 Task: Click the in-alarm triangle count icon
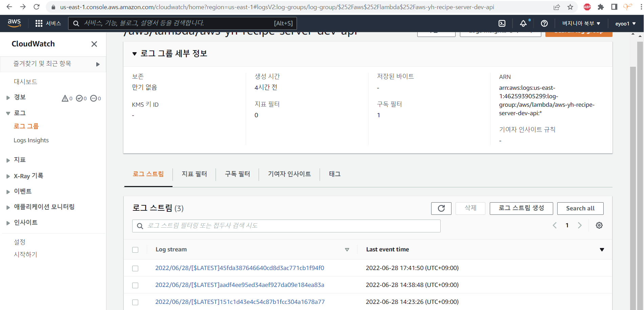[x=65, y=98]
